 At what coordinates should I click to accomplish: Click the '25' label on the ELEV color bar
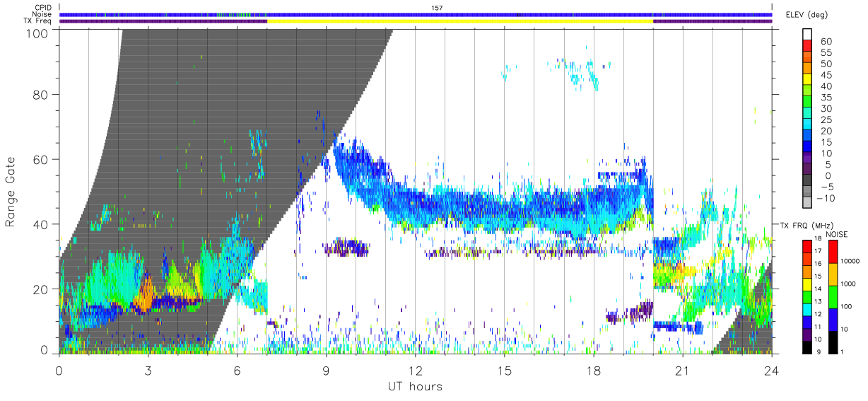(826, 120)
